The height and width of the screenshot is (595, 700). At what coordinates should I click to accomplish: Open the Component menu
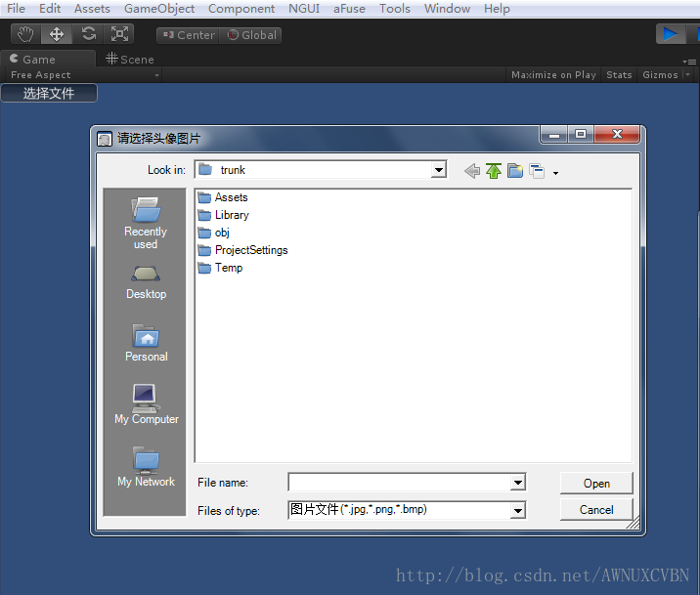(x=241, y=9)
